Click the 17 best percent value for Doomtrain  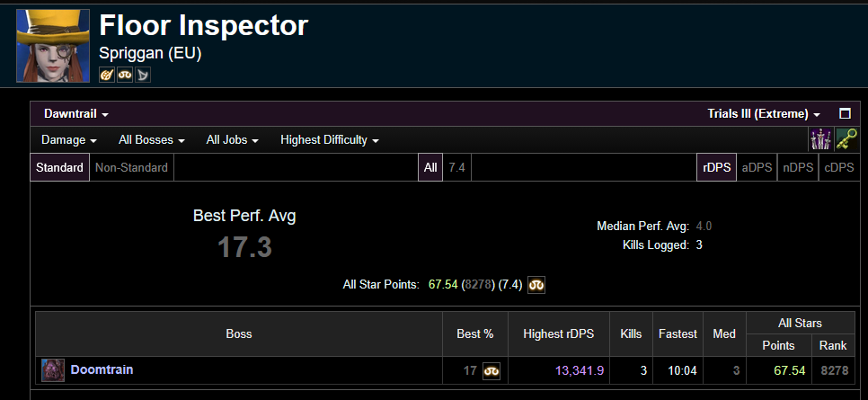470,370
